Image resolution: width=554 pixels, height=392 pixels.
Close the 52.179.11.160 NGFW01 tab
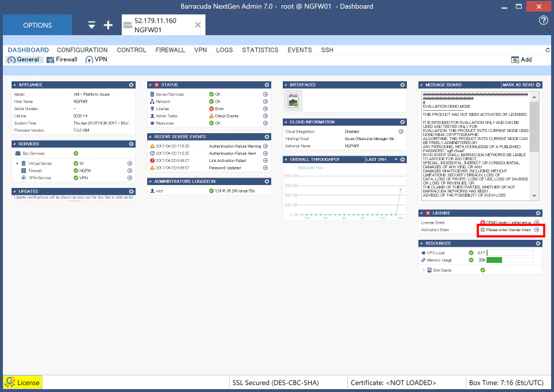(x=198, y=25)
